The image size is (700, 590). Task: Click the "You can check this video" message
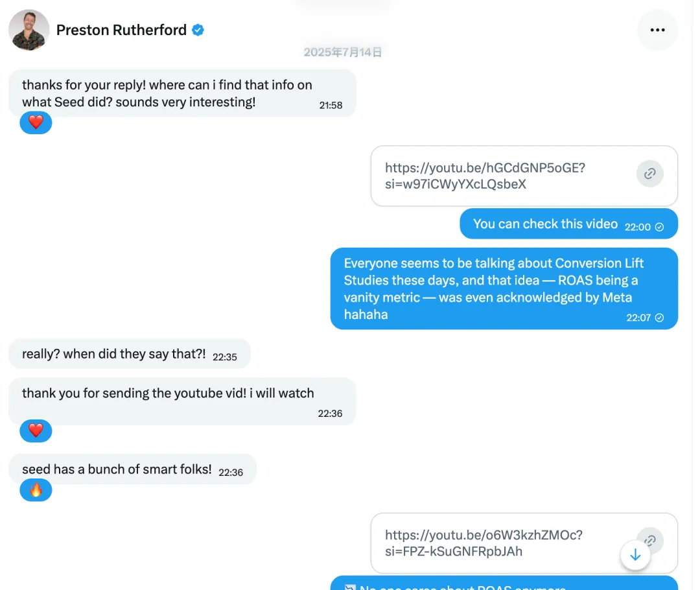click(545, 224)
